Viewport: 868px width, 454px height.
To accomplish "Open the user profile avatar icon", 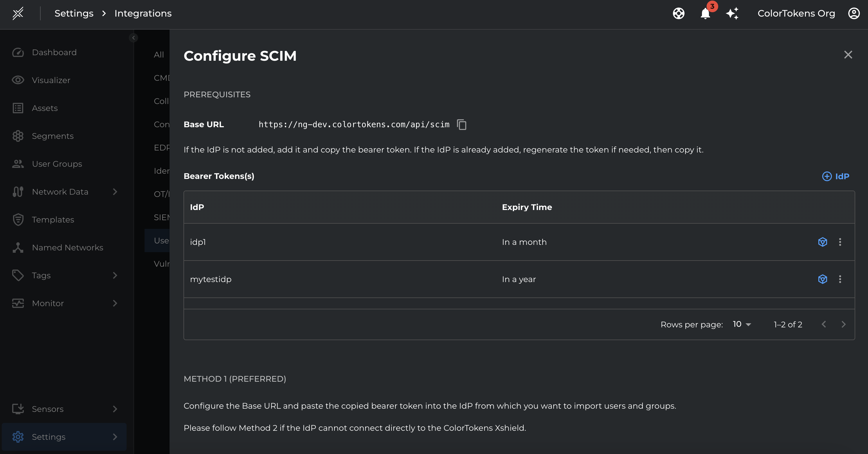I will (853, 13).
